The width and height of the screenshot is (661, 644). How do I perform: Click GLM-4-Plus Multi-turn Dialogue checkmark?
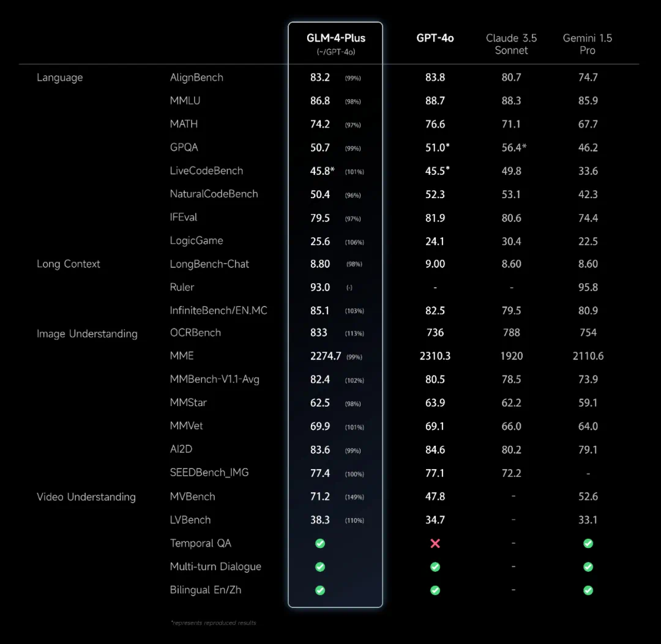pyautogui.click(x=320, y=567)
